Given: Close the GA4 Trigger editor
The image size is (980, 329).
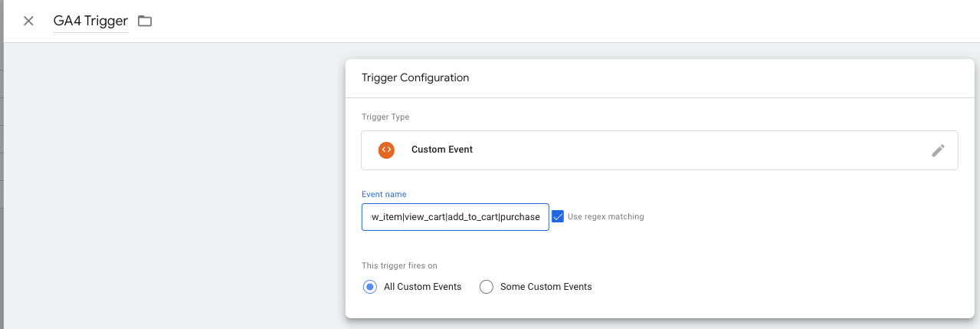Looking at the screenshot, I should [x=28, y=21].
